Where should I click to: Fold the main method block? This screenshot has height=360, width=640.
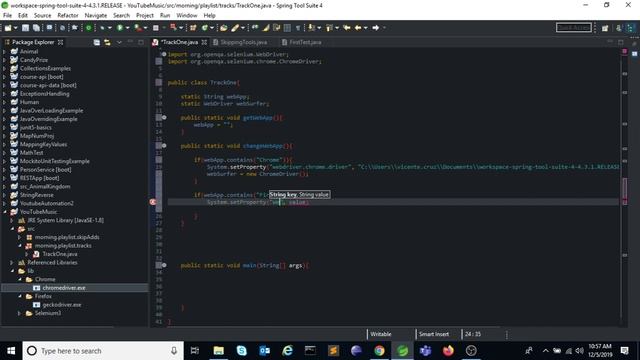pos(164,265)
